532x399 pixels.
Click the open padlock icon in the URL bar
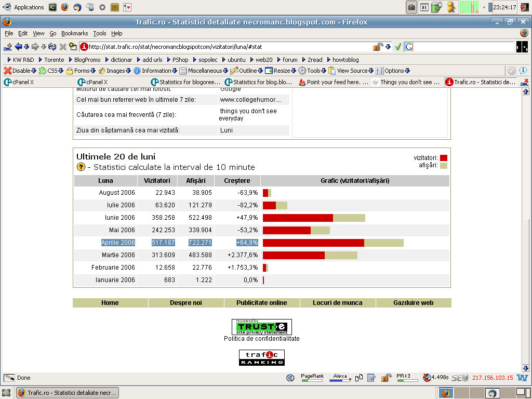[378, 47]
